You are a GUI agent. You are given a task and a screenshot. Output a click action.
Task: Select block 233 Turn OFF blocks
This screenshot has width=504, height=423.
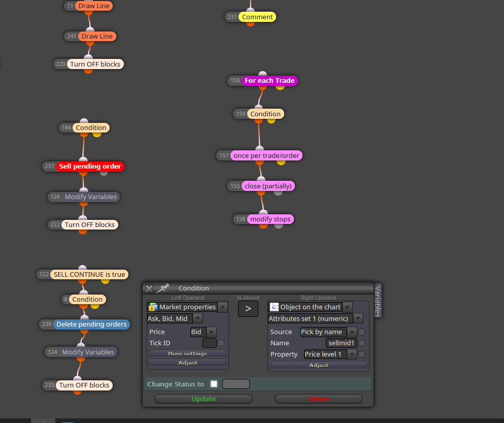tap(84, 385)
